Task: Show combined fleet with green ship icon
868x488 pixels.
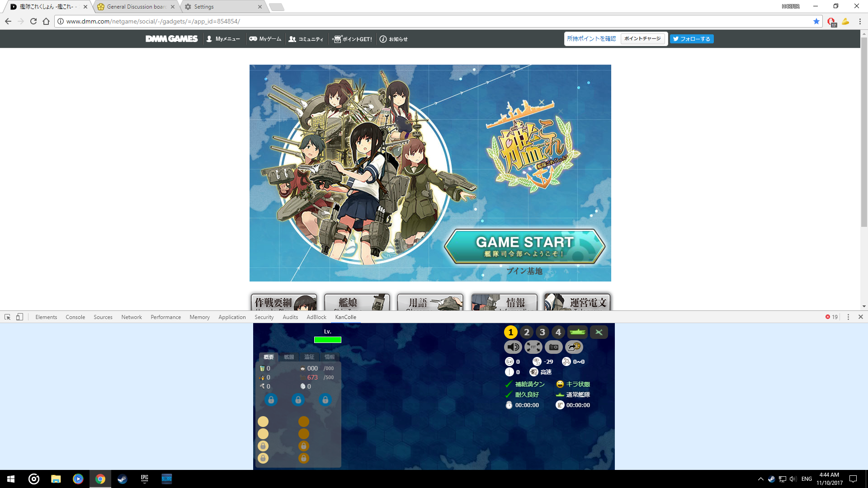Action: click(577, 332)
